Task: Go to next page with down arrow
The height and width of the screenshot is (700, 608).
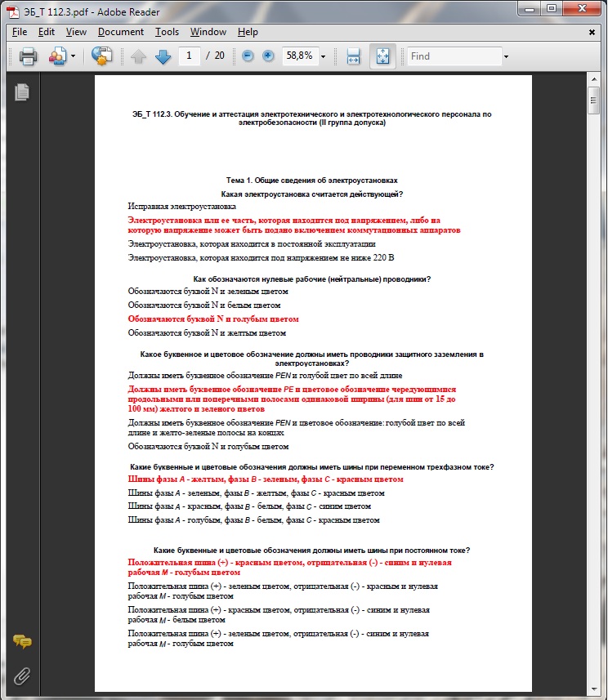Action: point(163,56)
